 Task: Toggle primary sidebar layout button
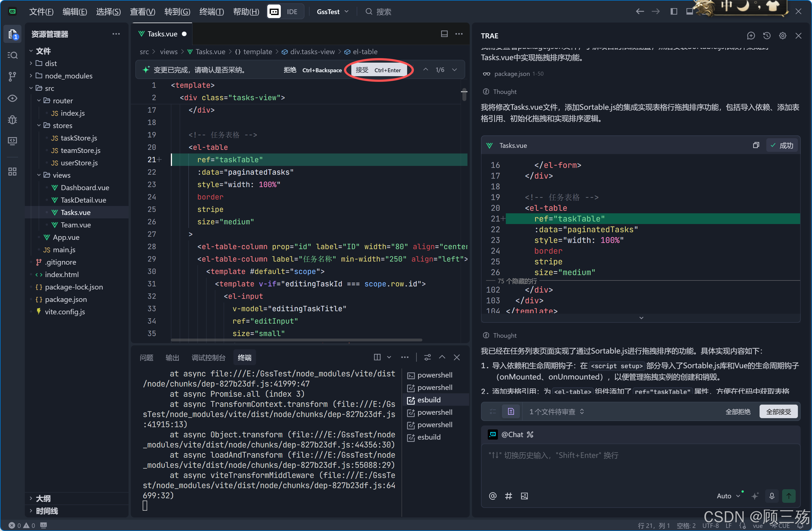pyautogui.click(x=674, y=12)
